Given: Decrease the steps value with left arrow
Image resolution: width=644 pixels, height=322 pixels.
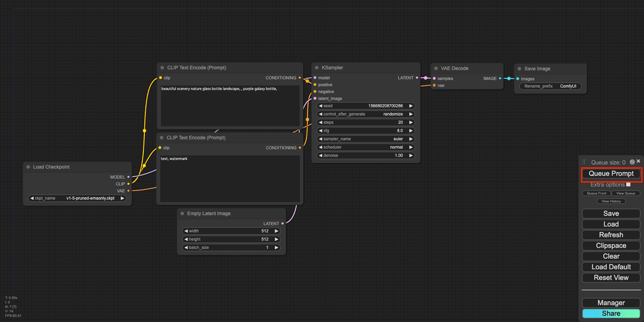Looking at the screenshot, I should 320,122.
